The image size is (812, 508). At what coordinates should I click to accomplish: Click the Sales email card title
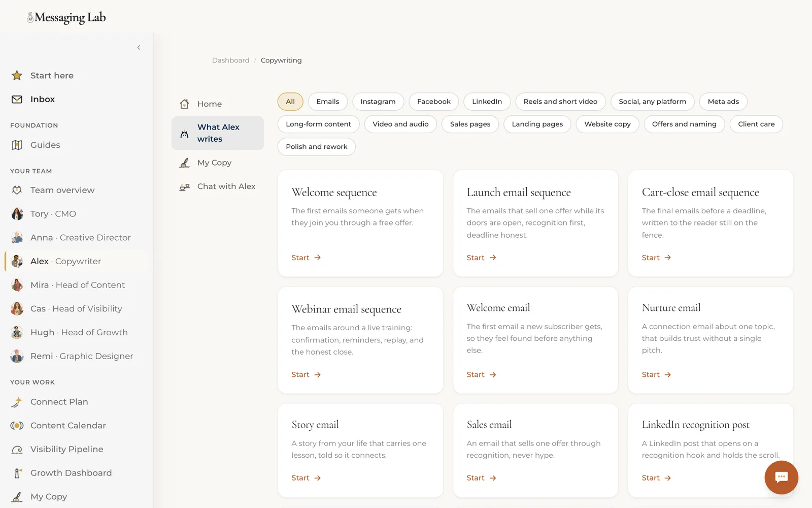click(x=489, y=425)
